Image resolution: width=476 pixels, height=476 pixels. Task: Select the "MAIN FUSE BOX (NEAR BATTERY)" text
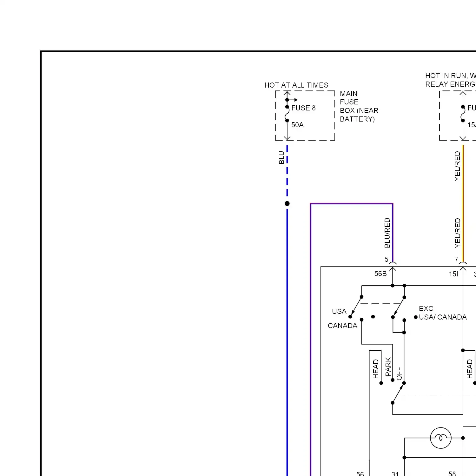coord(359,106)
